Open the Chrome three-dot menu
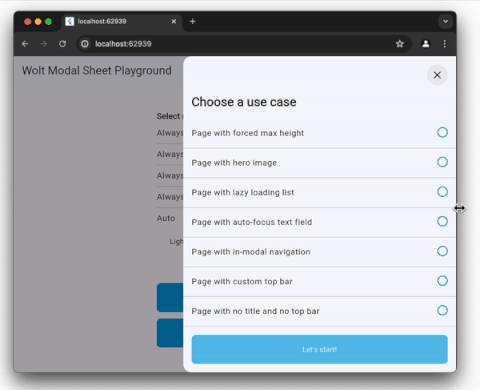This screenshot has width=480, height=390. pos(444,44)
